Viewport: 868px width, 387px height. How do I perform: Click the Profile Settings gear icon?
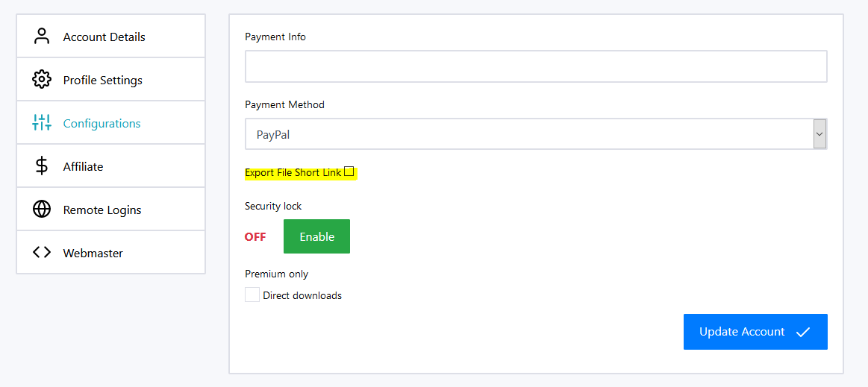42,80
